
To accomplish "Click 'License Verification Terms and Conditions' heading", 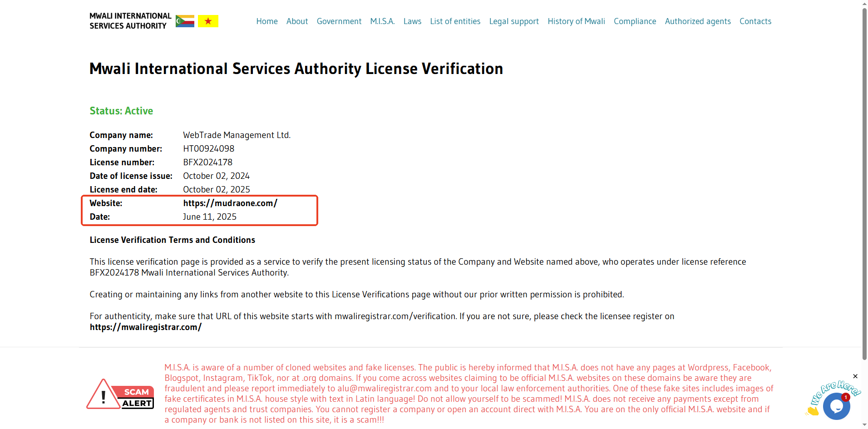I will click(173, 240).
